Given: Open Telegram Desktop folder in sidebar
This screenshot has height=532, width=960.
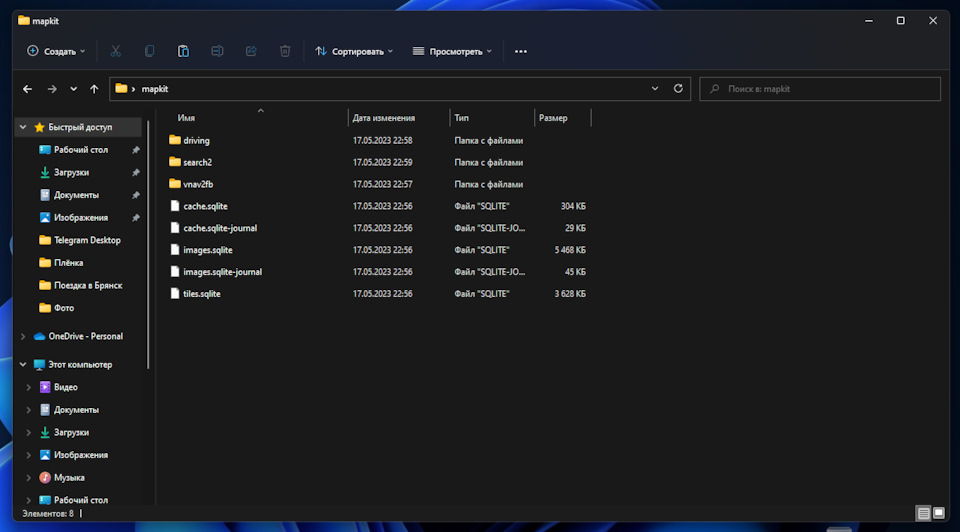Looking at the screenshot, I should [87, 241].
